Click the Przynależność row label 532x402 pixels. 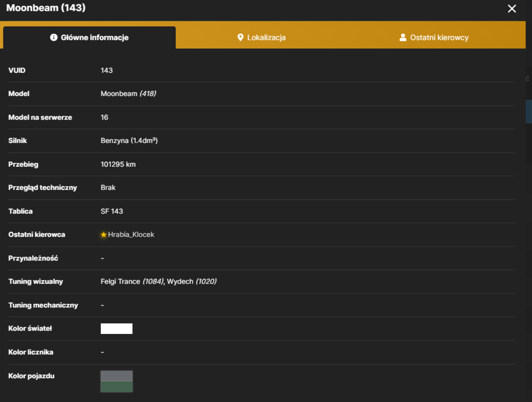coord(33,258)
